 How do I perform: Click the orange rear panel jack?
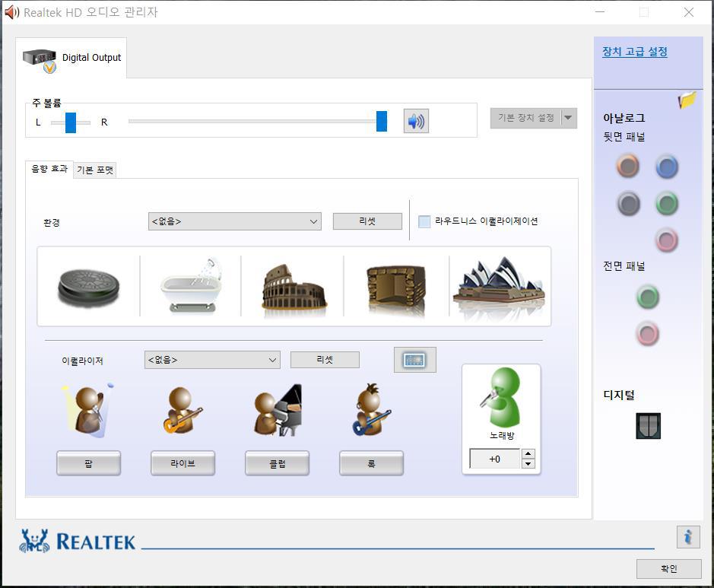click(x=628, y=166)
